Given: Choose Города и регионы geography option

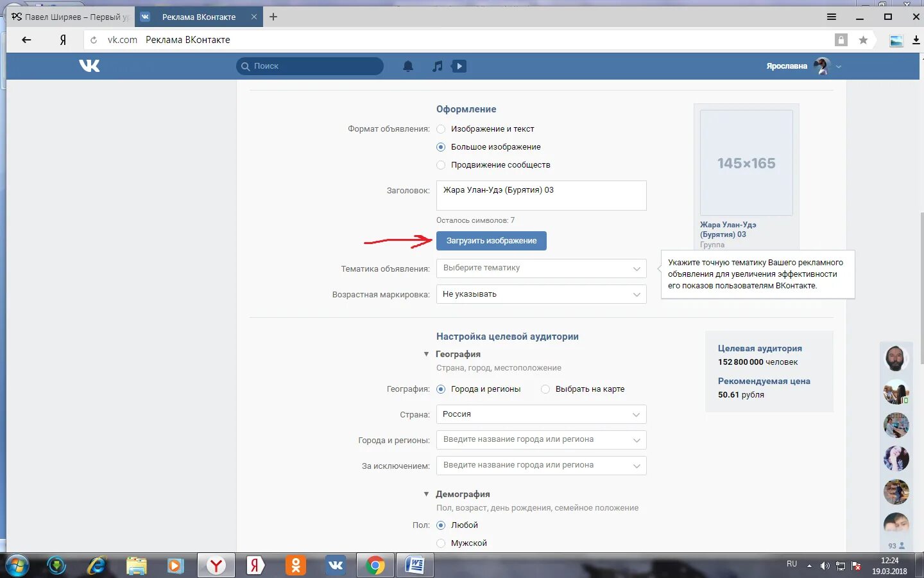Looking at the screenshot, I should (x=441, y=389).
